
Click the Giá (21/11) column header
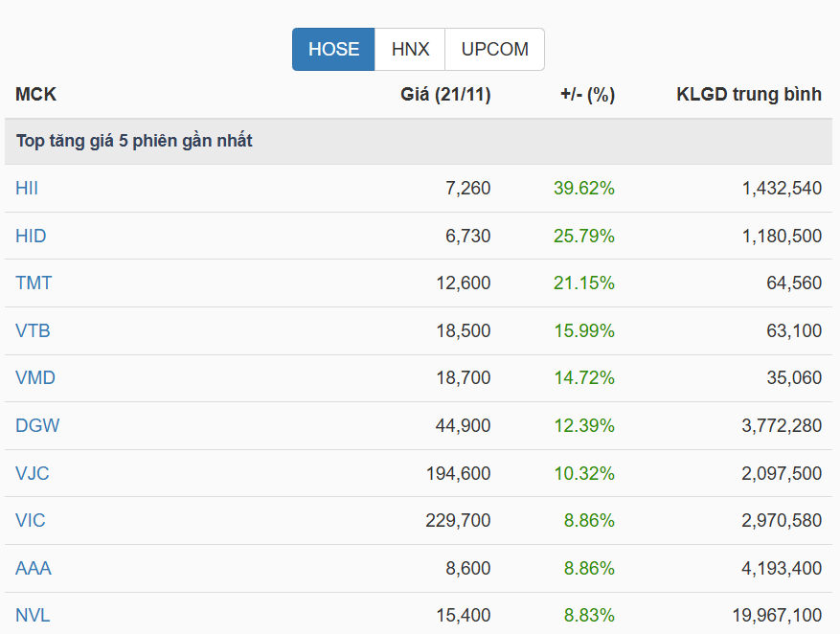(445, 95)
